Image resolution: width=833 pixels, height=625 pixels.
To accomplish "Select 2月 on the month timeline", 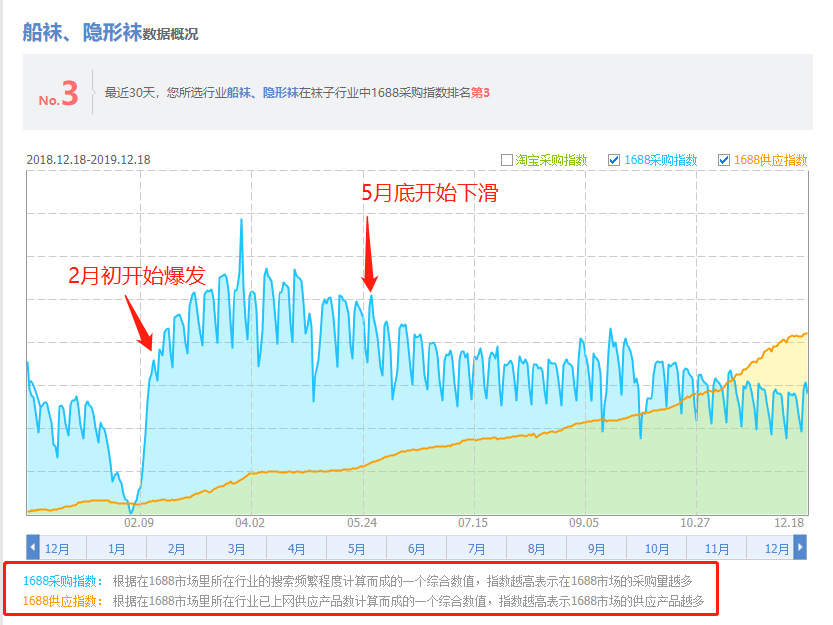I will point(177,549).
